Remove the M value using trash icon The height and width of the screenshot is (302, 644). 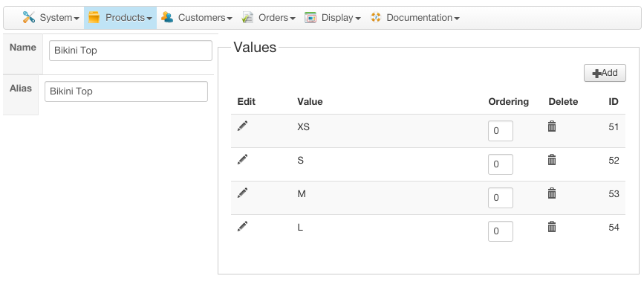[552, 193]
